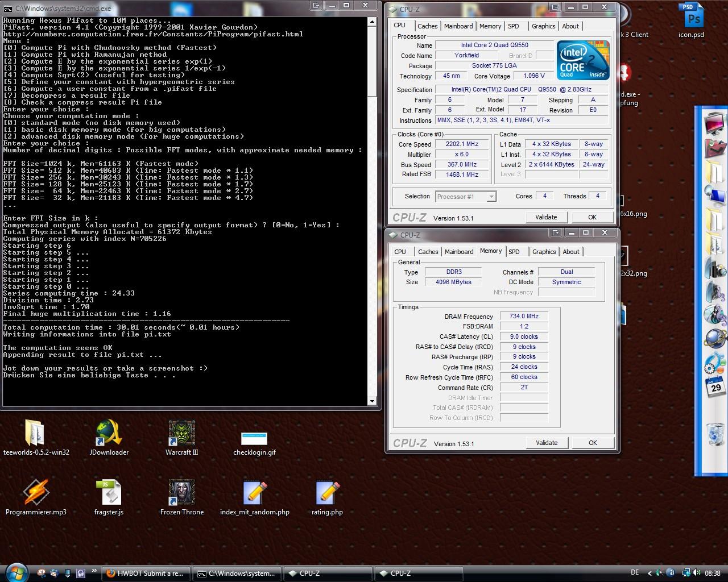The width and height of the screenshot is (728, 582).
Task: Click the first CPU-Z taskbar button
Action: pyautogui.click(x=328, y=573)
